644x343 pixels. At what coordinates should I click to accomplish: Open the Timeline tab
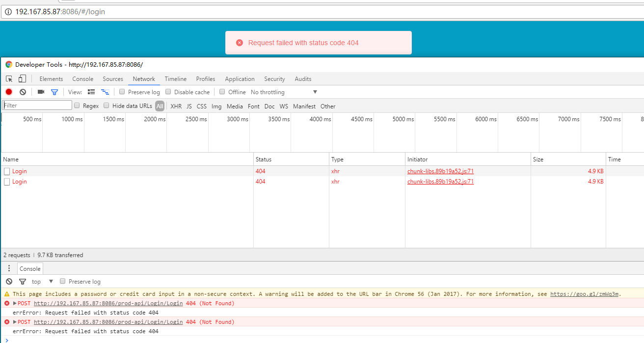click(176, 79)
